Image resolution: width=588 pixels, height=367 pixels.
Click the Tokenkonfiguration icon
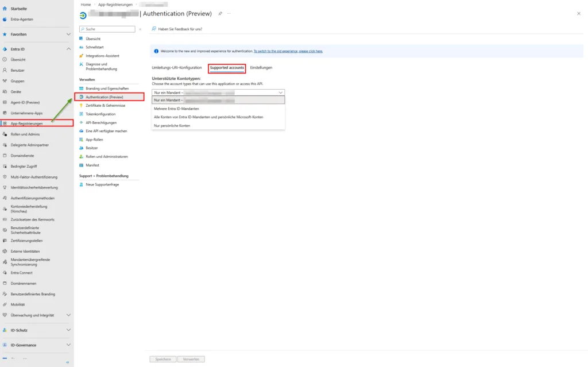click(82, 114)
